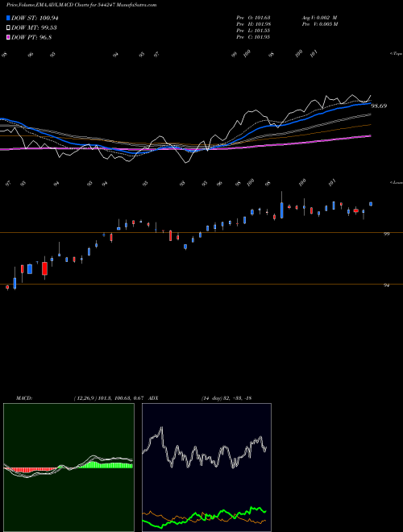Viewport: 403px width, 532px height.
Task: Select the 'DOW PT: 96.8' legend text
Action: [31, 38]
